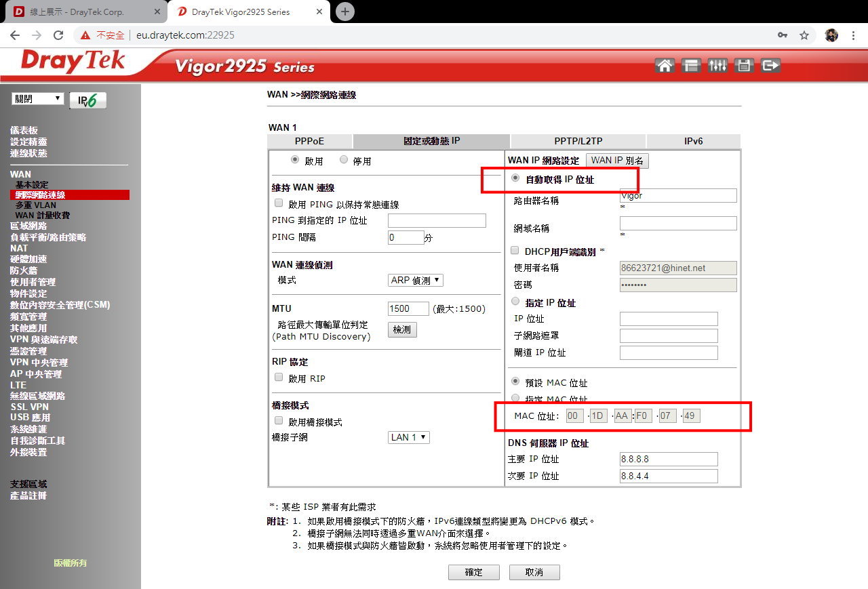
Task: Switch to the PPTP/L2TP tab
Action: [578, 141]
